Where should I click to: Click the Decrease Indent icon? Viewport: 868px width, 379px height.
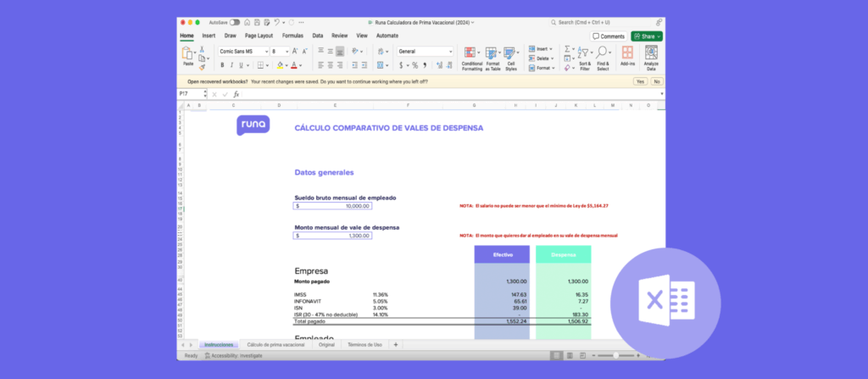pyautogui.click(x=355, y=65)
